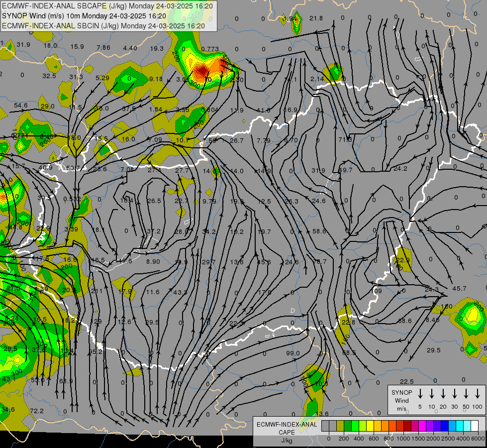Screen dimensions: 487x448
Task: Click the 1000 tick label on CAPE scale
Action: tap(403, 439)
